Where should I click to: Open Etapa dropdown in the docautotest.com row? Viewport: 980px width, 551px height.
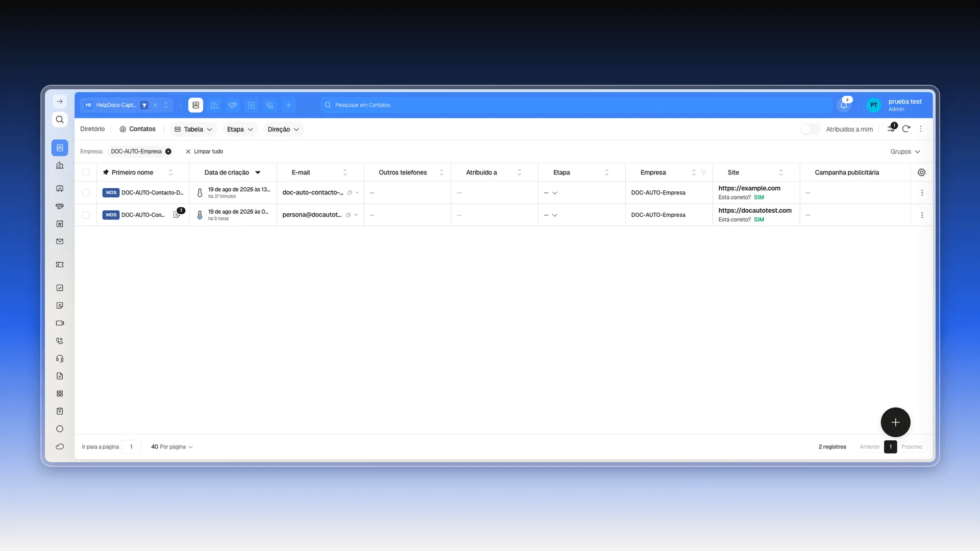pyautogui.click(x=551, y=215)
